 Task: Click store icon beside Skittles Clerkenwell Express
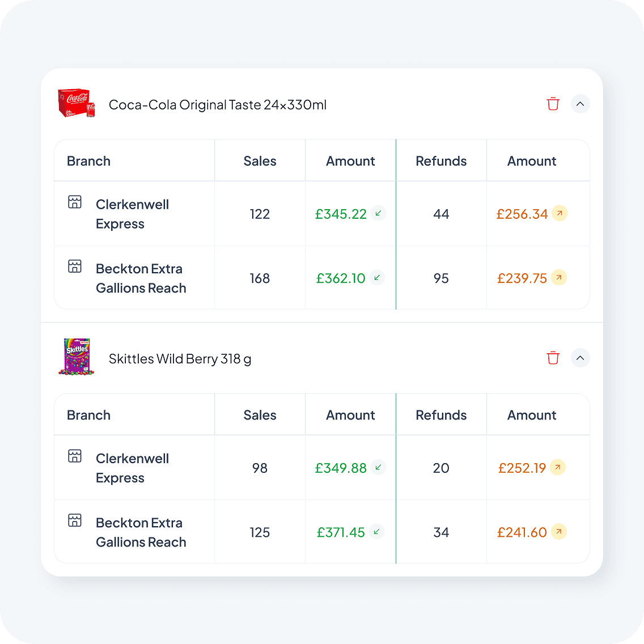click(x=75, y=456)
